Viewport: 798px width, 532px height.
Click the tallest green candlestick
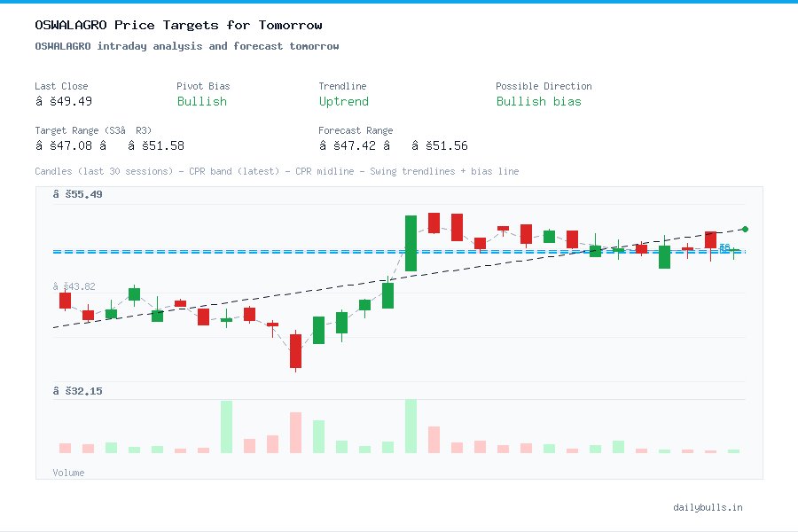pyautogui.click(x=410, y=241)
